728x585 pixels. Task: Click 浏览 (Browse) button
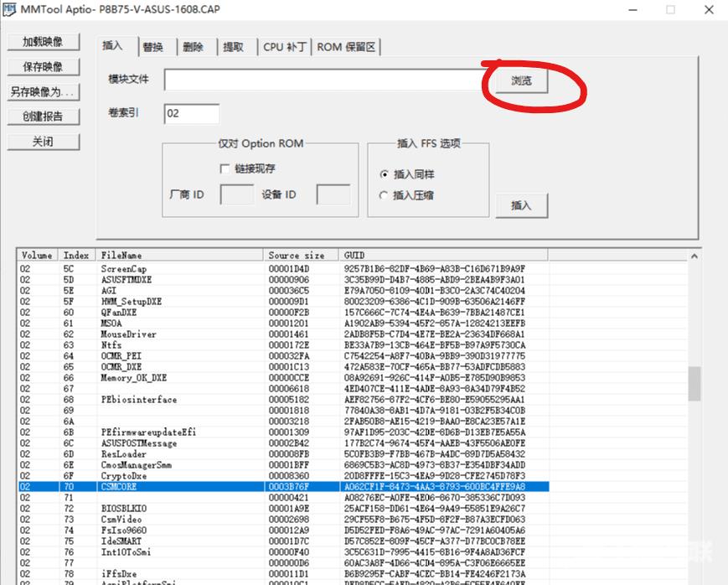[x=521, y=80]
